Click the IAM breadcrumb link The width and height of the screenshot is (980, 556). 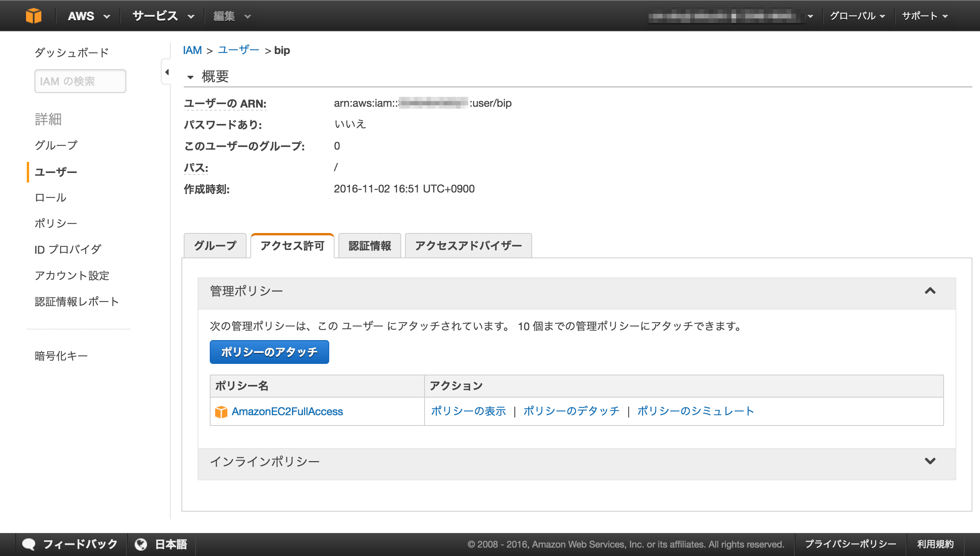tap(192, 50)
